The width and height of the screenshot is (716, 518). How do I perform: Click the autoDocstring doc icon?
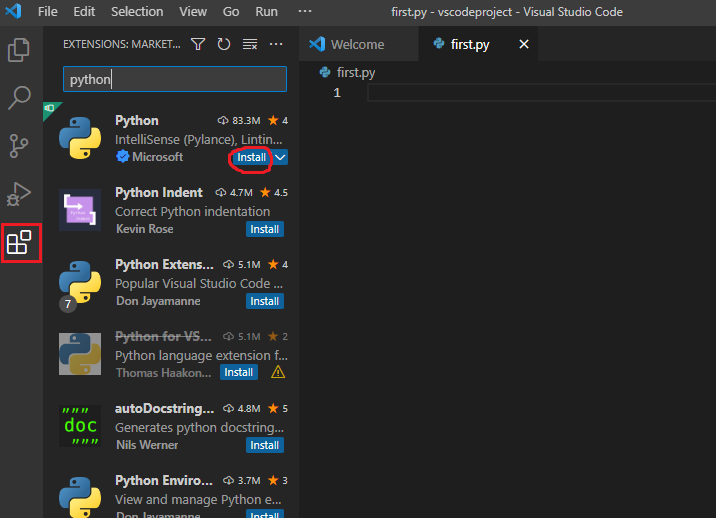coord(80,426)
